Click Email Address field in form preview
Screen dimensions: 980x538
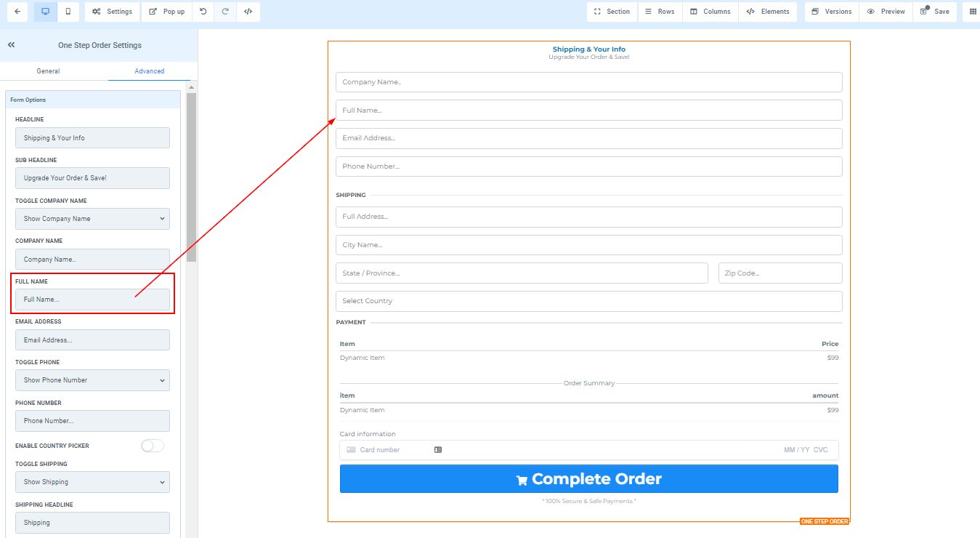589,138
